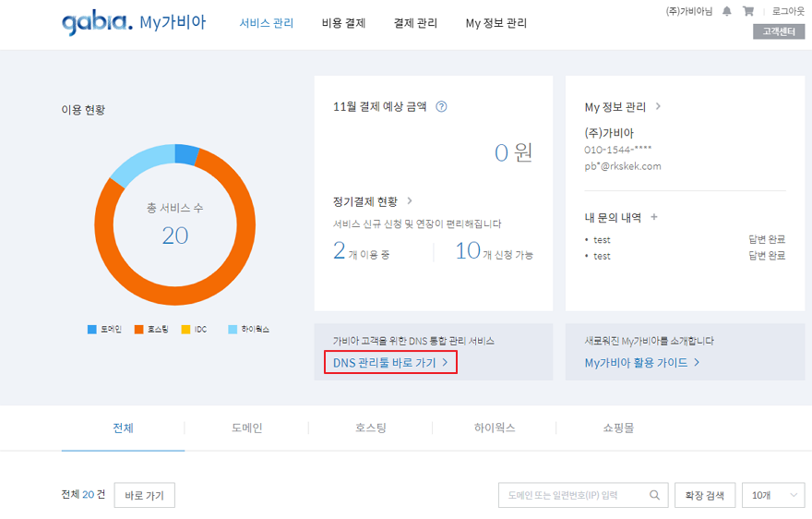Click the 바로 가기 button
The height and width of the screenshot is (519, 812).
point(145,495)
